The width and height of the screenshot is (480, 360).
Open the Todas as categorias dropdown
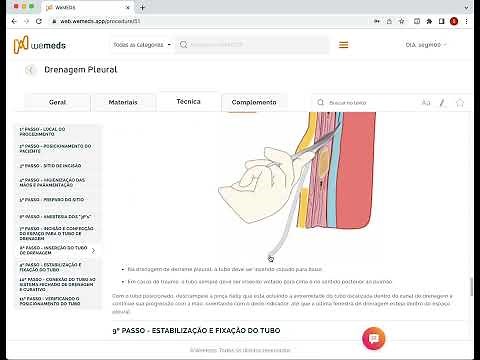[142, 45]
